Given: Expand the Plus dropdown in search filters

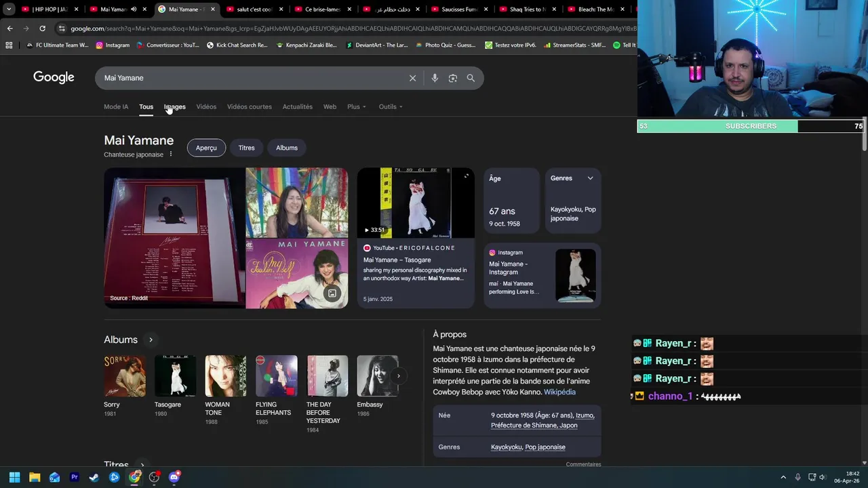Looking at the screenshot, I should coord(357,106).
